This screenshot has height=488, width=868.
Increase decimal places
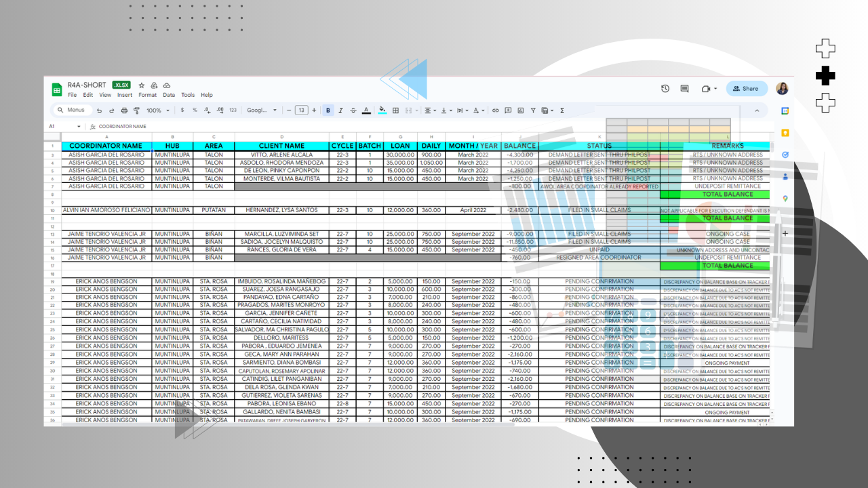[x=220, y=110]
